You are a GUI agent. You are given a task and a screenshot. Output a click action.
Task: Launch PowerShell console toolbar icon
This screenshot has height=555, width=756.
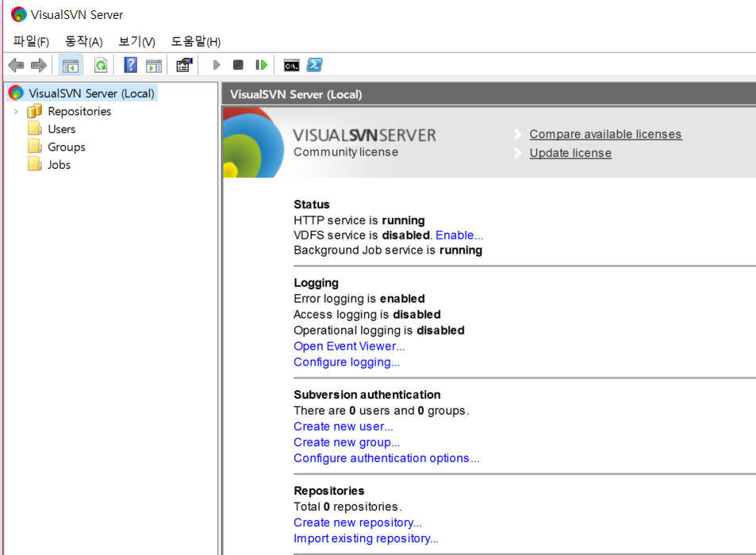click(314, 65)
